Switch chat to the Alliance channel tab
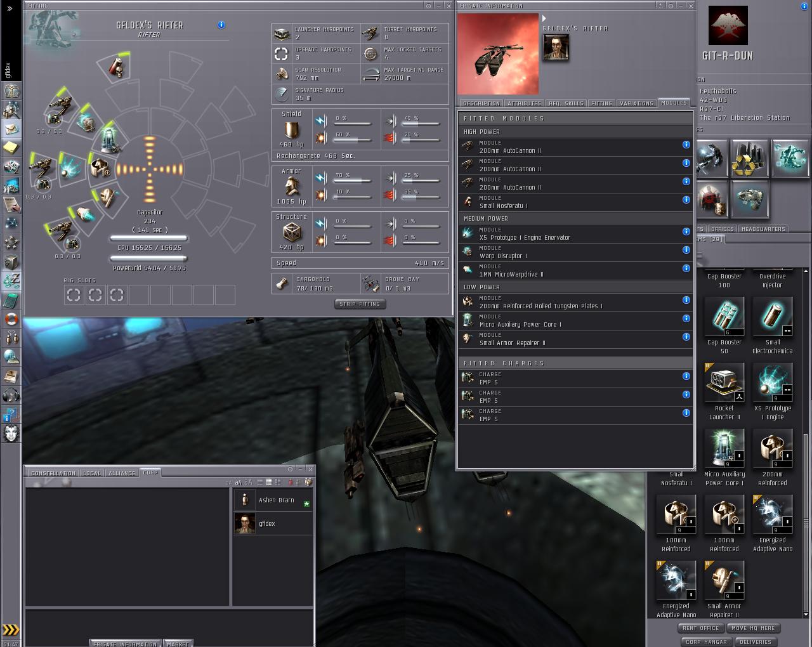Image resolution: width=812 pixels, height=647 pixels. [122, 473]
